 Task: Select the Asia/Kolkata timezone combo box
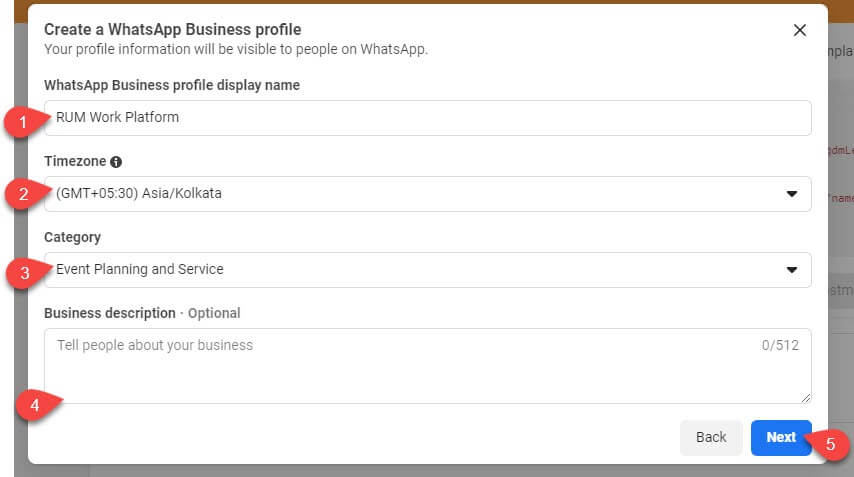point(428,194)
